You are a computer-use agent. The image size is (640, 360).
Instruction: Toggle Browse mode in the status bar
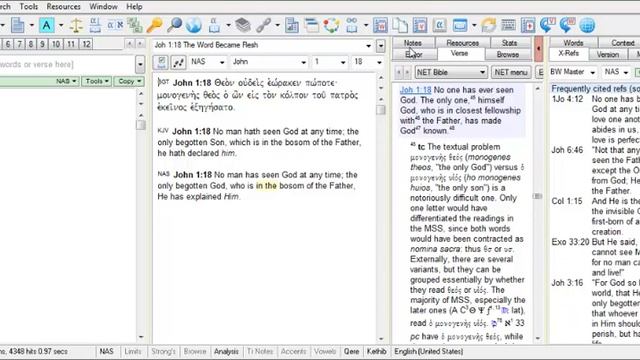195,351
